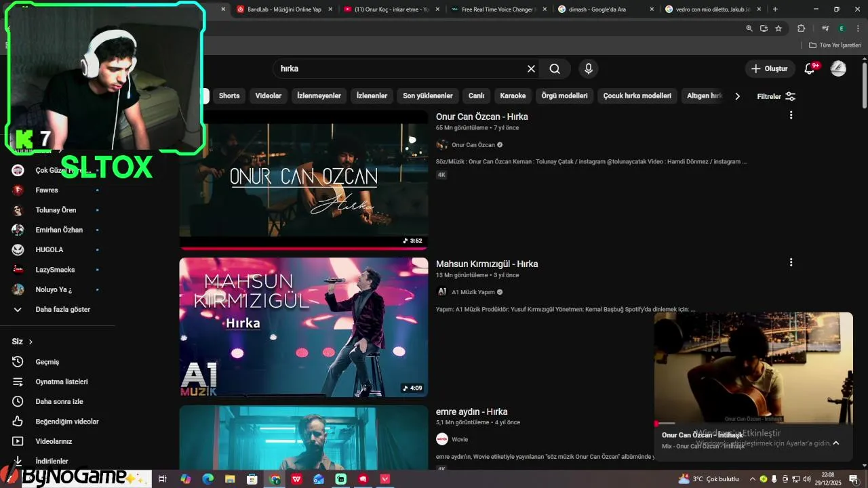Open the Chrome extensions puzzle icon
The height and width of the screenshot is (488, 868).
pos(802,28)
